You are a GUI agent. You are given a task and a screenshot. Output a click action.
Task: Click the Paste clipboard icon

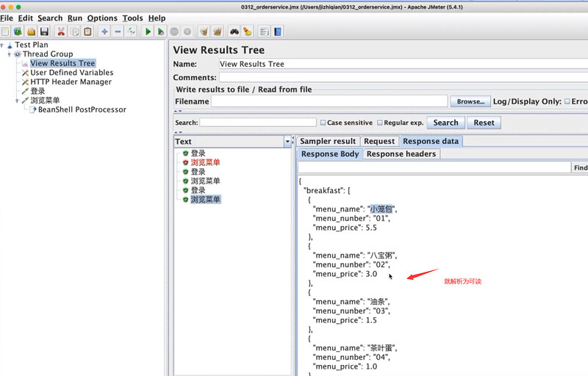(x=87, y=32)
